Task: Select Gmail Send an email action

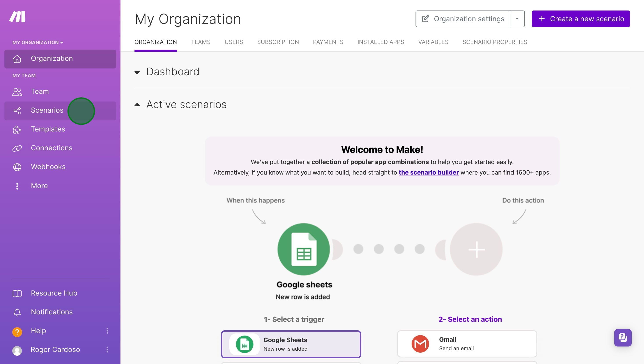Action: pyautogui.click(x=467, y=344)
